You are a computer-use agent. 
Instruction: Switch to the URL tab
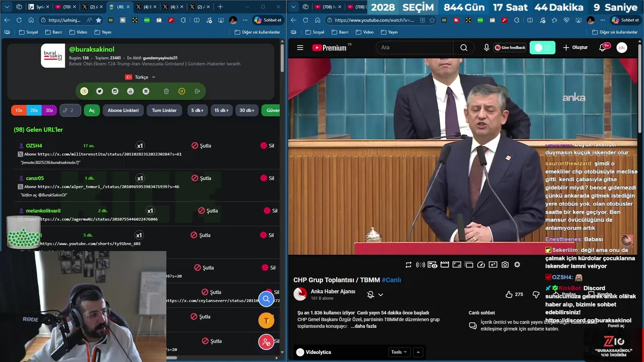click(x=119, y=7)
